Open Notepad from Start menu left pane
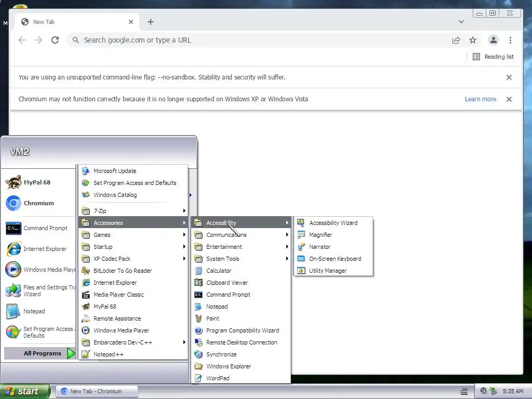Screen dimensions: 532x399 point(39,311)
